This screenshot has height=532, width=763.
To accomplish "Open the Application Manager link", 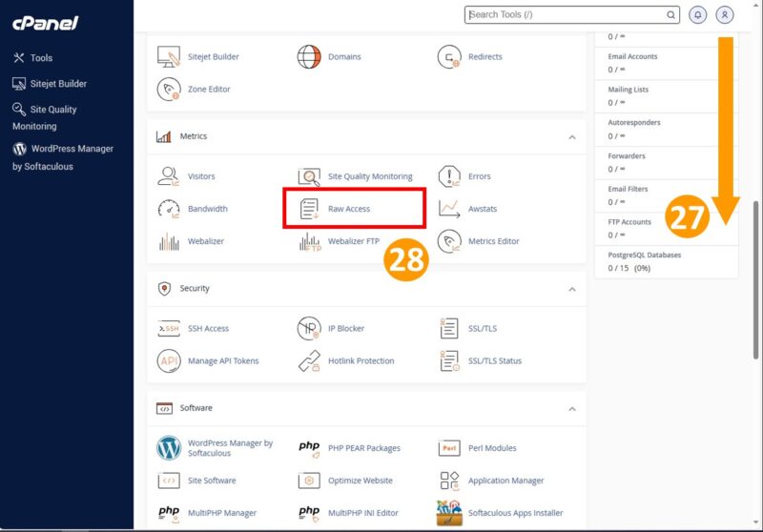I will tap(506, 481).
